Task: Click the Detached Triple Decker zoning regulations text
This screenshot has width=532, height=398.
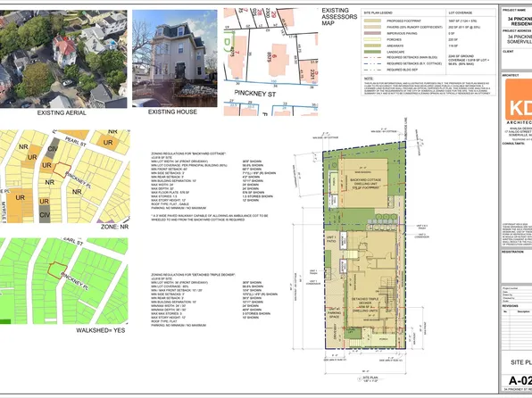Action: pyautogui.click(x=214, y=300)
